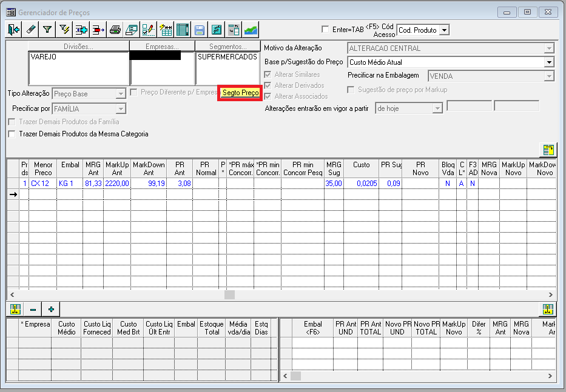566x392 pixels.
Task: Click the yellow split icon on the lower right
Action: pos(548,309)
